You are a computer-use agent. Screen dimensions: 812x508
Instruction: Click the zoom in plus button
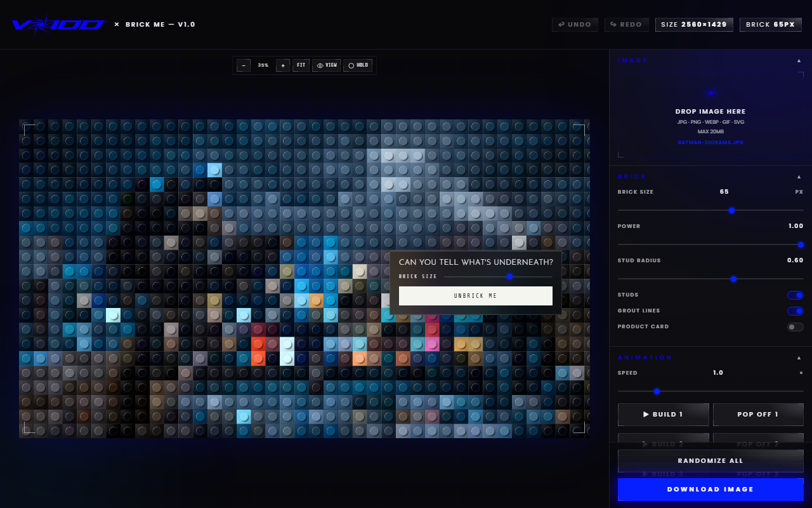283,65
